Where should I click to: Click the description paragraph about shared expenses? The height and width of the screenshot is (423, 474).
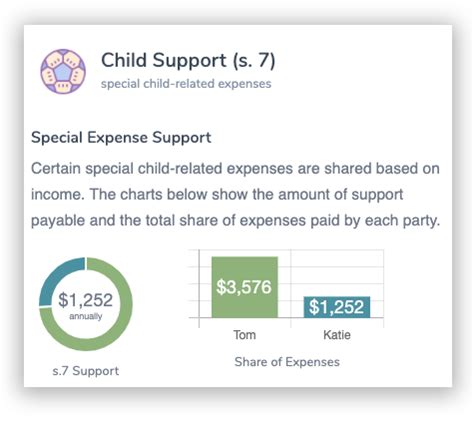click(x=236, y=194)
